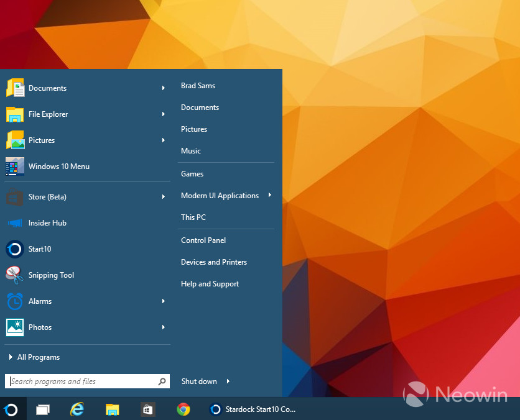
Task: Open the Store from the taskbar
Action: pyautogui.click(x=147, y=409)
